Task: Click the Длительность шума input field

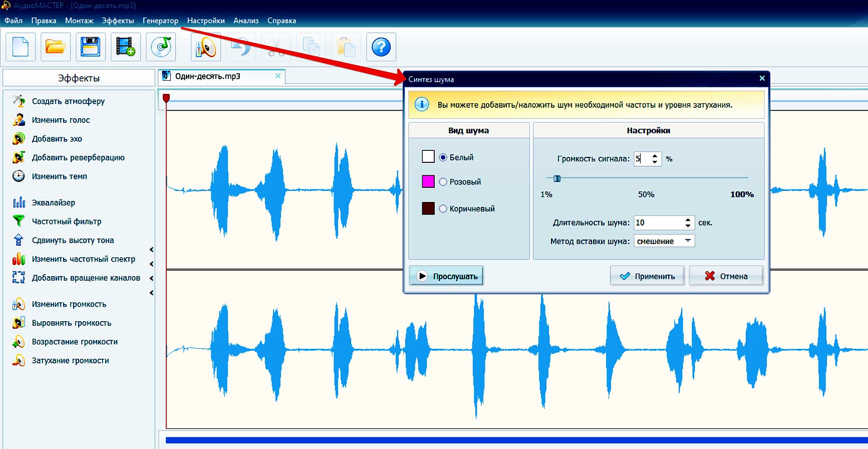Action: click(x=659, y=222)
